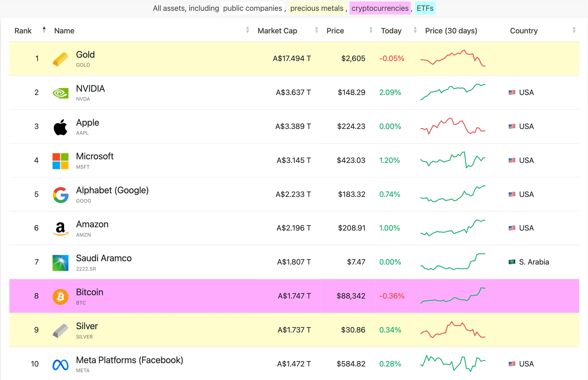
Task: Click the Bitcoin orange coin icon
Action: (60, 297)
